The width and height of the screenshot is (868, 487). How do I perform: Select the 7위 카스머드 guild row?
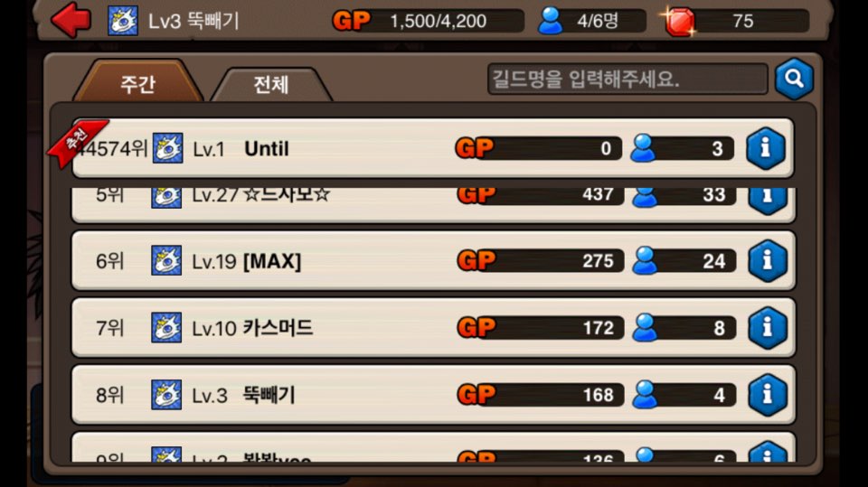[433, 328]
